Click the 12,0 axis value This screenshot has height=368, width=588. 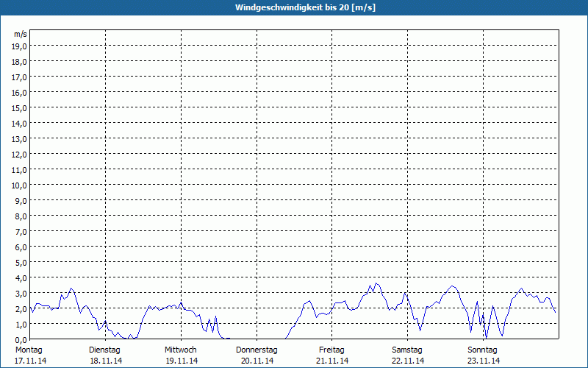click(19, 155)
